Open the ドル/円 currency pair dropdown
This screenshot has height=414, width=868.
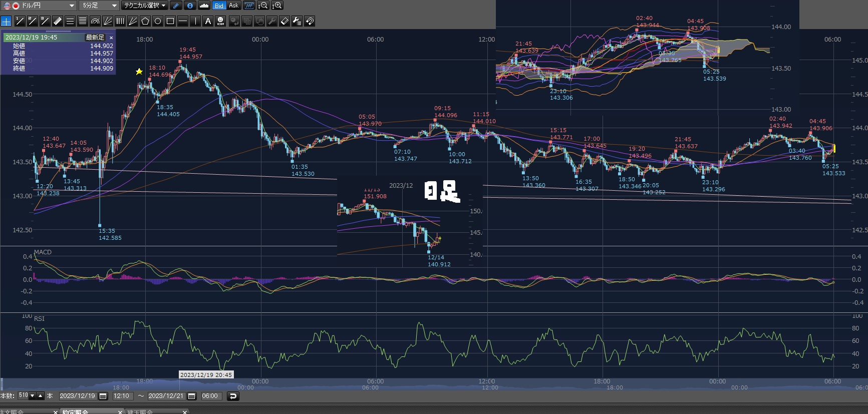[72, 6]
